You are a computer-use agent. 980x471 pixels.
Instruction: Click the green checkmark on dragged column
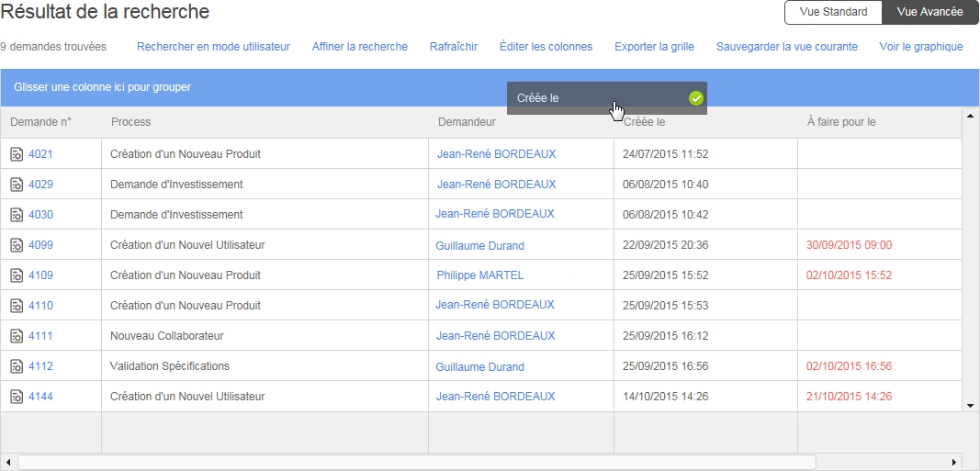[695, 98]
